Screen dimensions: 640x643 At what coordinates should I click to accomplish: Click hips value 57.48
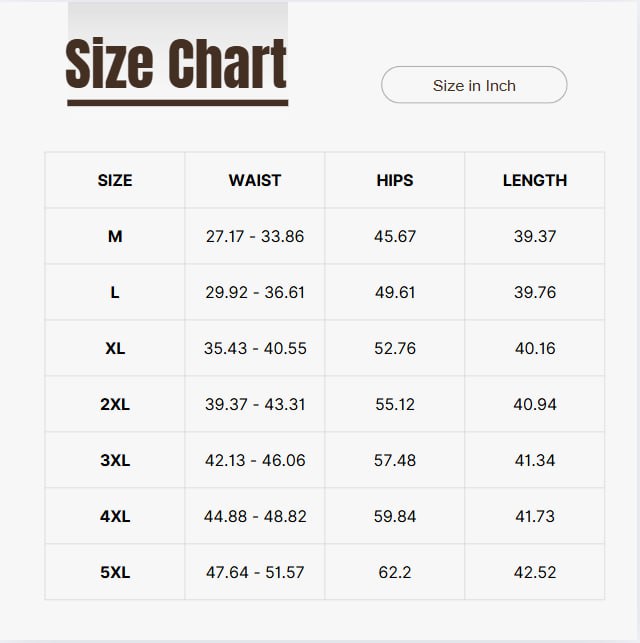(395, 461)
